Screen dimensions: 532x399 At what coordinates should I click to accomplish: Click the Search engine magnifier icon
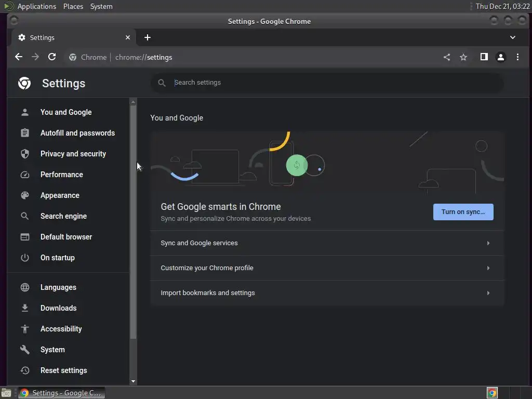click(x=25, y=216)
